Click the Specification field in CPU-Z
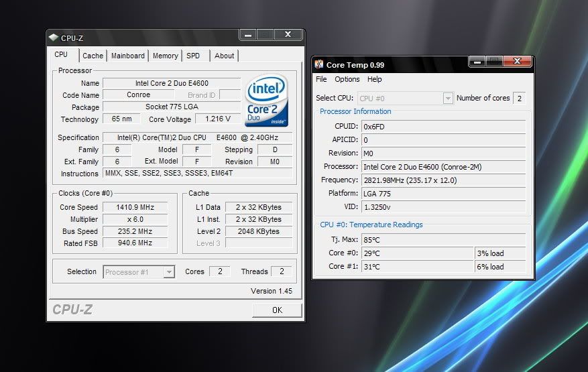The image size is (588, 372). (198, 137)
